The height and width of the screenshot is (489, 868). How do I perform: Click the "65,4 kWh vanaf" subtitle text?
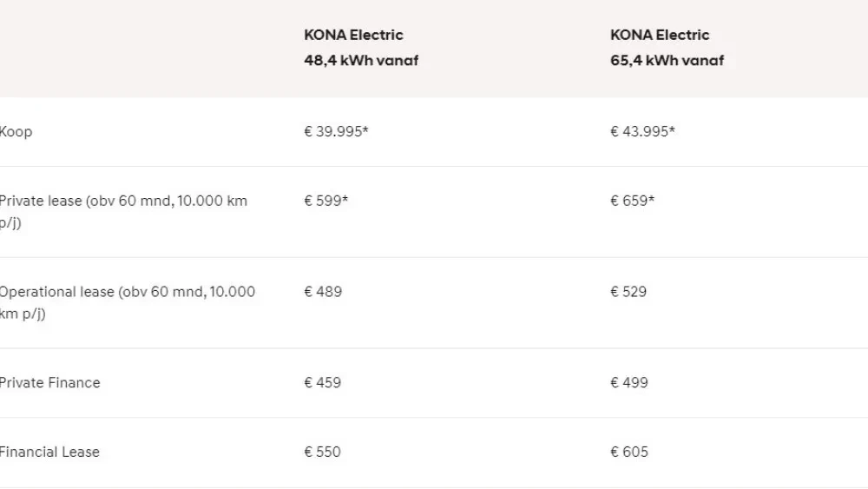(667, 61)
